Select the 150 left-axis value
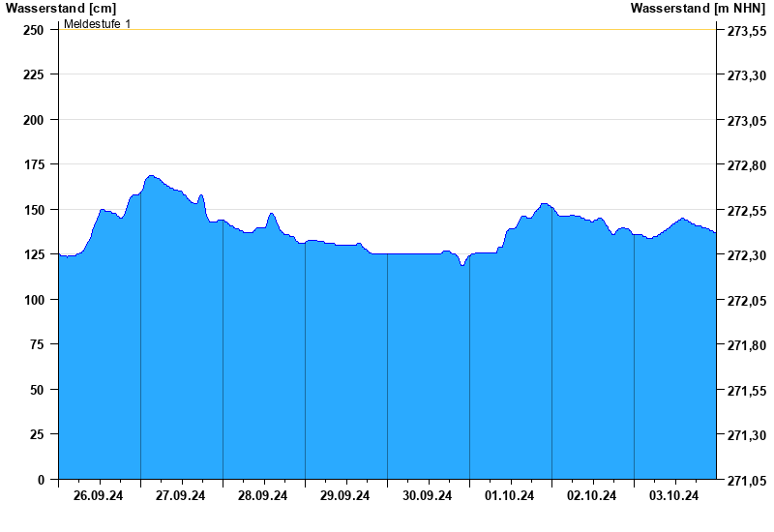774x532 pixels. coord(34,210)
